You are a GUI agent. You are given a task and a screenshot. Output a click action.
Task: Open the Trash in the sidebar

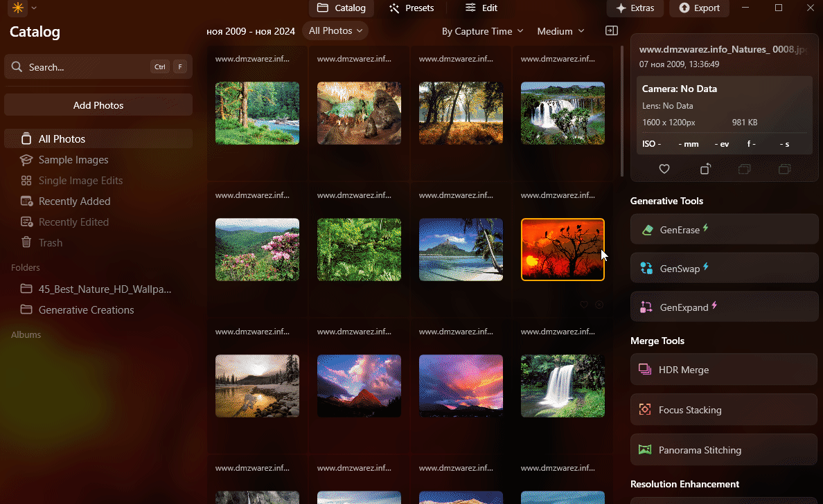pos(98,243)
